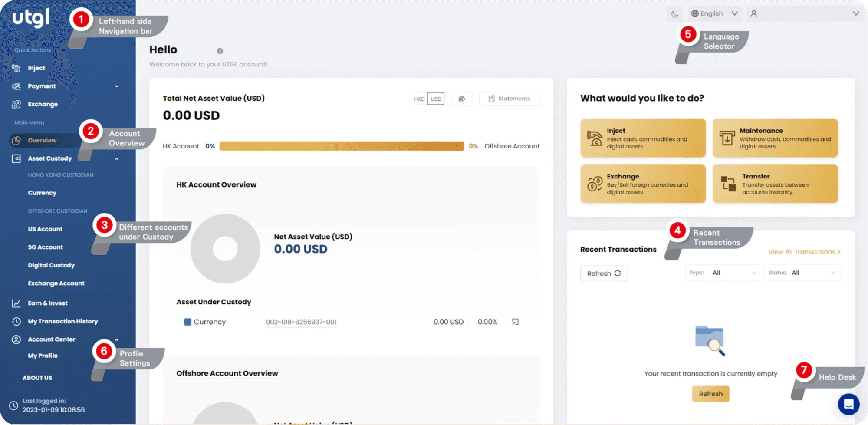This screenshot has width=868, height=425.
Task: Open the English language selector dropdown
Action: pyautogui.click(x=714, y=13)
